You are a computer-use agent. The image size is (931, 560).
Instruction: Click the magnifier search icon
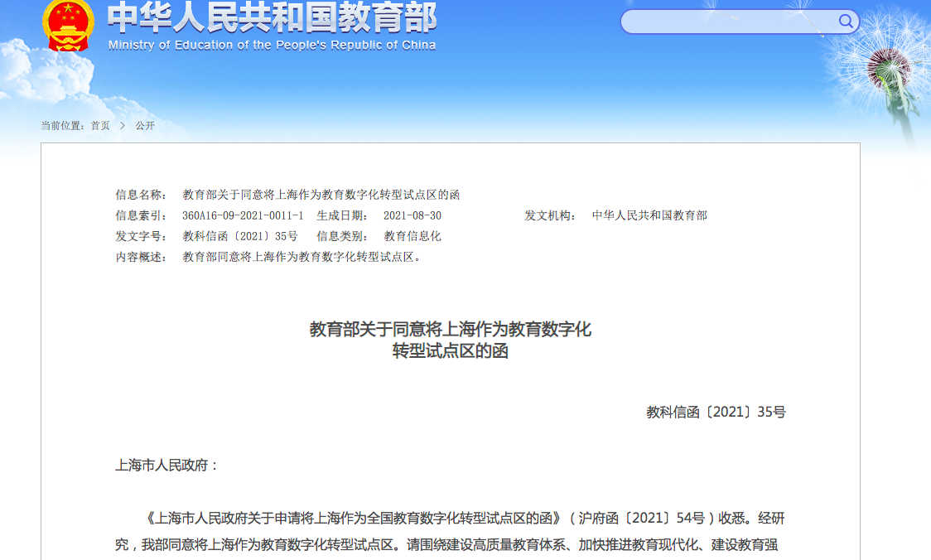pos(846,22)
